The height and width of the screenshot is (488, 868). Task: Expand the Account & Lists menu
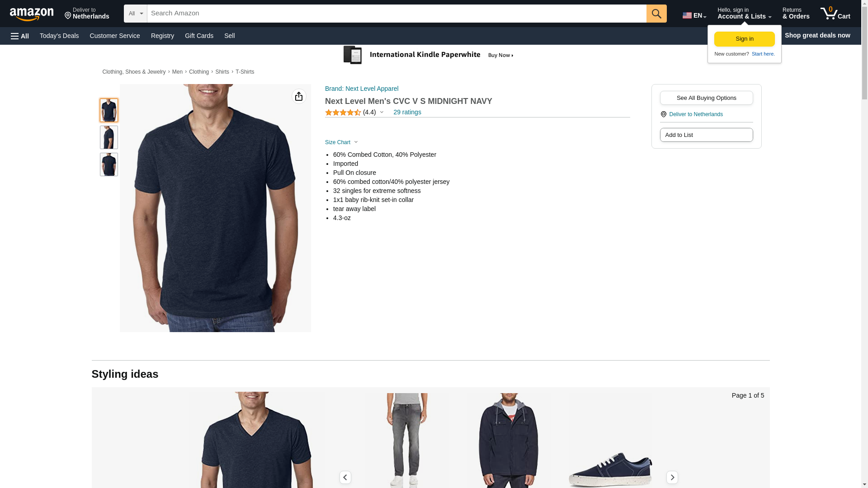(x=744, y=14)
